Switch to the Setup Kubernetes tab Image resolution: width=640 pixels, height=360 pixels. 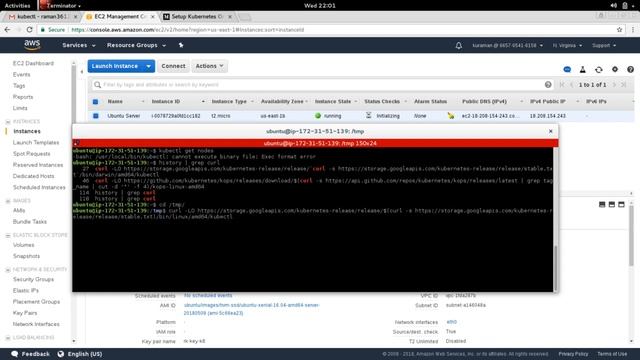tap(197, 17)
